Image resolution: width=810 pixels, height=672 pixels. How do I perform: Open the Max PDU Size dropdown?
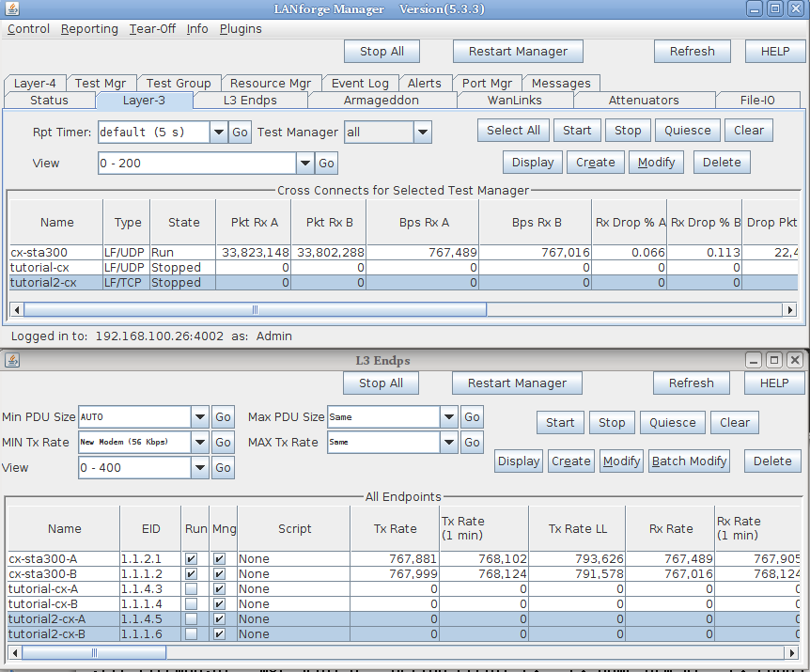pyautogui.click(x=449, y=417)
